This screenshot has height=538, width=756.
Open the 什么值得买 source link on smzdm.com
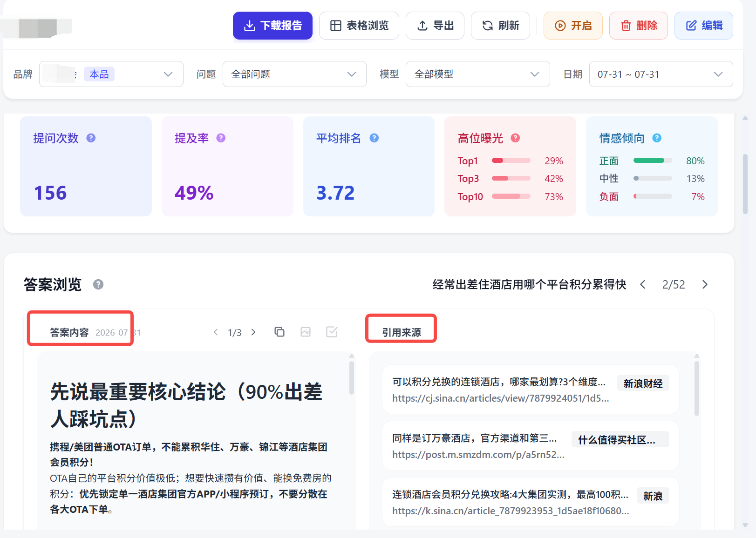(x=531, y=446)
